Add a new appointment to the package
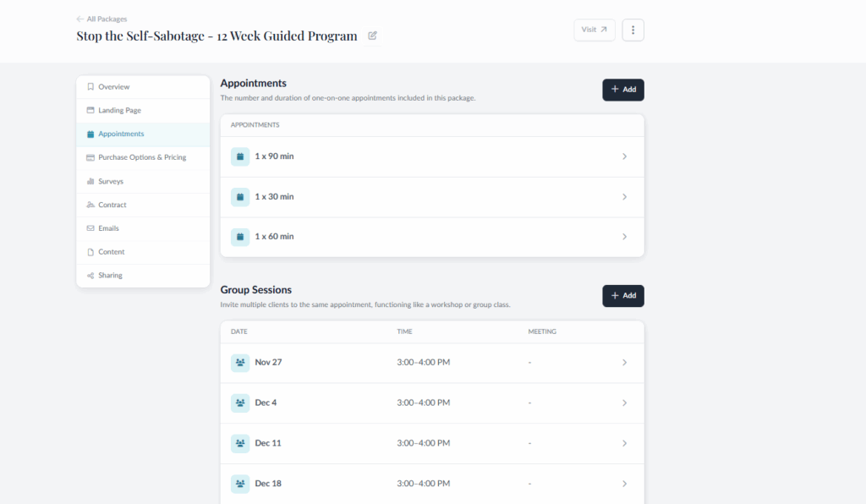The height and width of the screenshot is (504, 866). coord(622,89)
